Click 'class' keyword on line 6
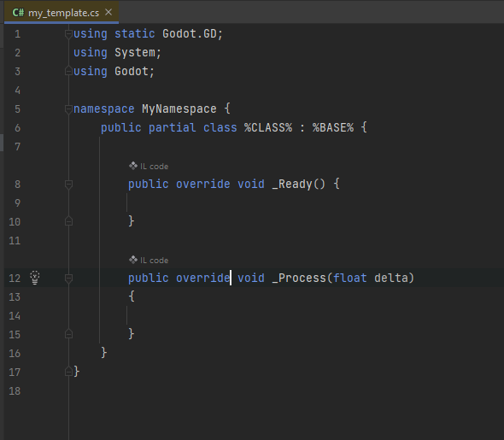Image resolution: width=504 pixels, height=440 pixels. (220, 127)
